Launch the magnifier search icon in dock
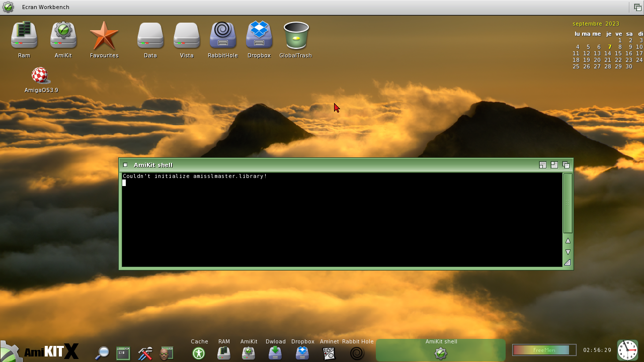 (x=102, y=353)
